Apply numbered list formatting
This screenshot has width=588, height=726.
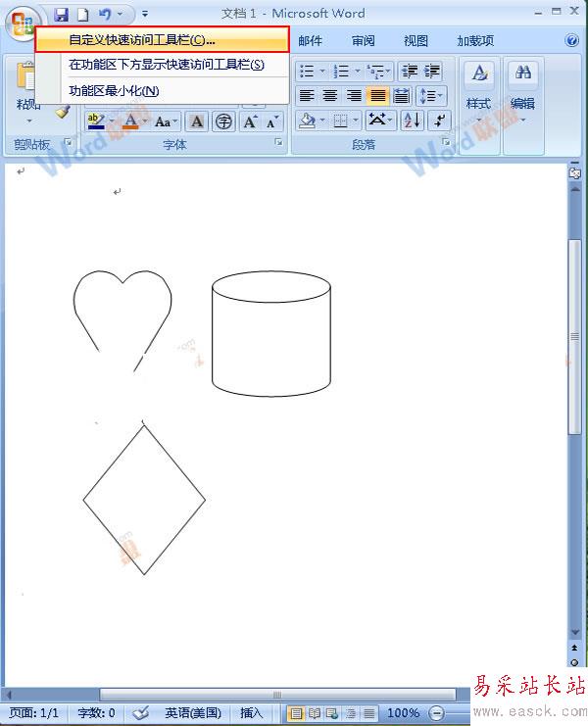coord(341,72)
